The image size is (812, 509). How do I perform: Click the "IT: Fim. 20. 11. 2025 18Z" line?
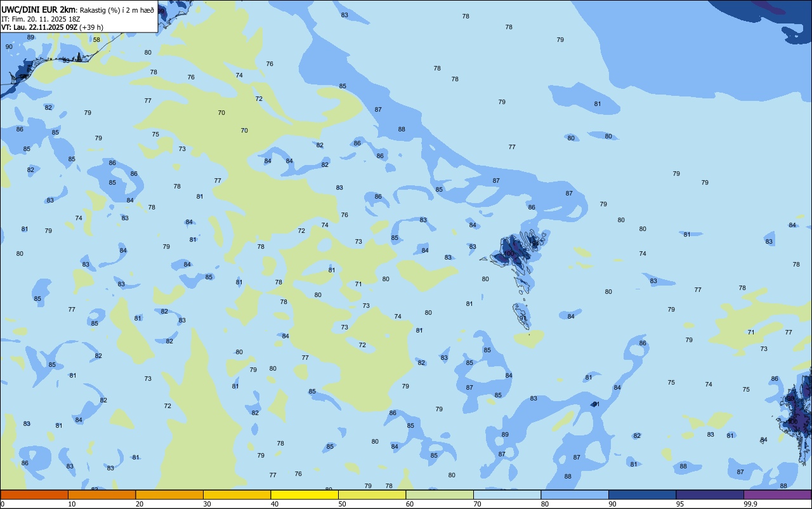point(41,19)
